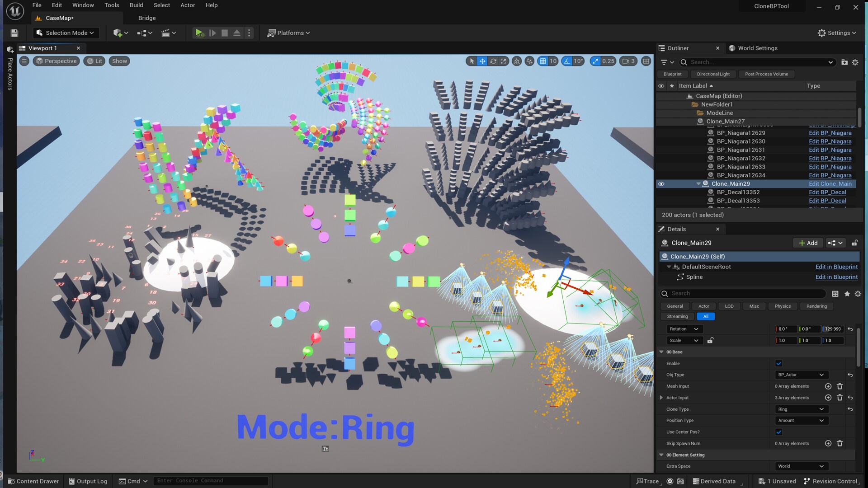Toggle the Enable checkbox in 00 Base
The width and height of the screenshot is (868, 488).
778,363
